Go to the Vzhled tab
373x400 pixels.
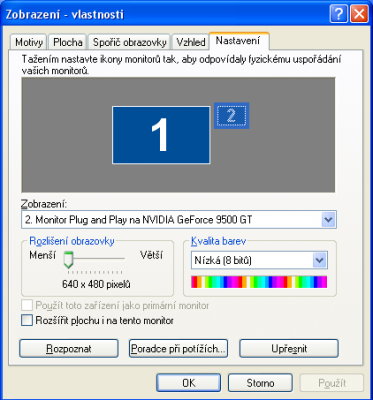(190, 42)
